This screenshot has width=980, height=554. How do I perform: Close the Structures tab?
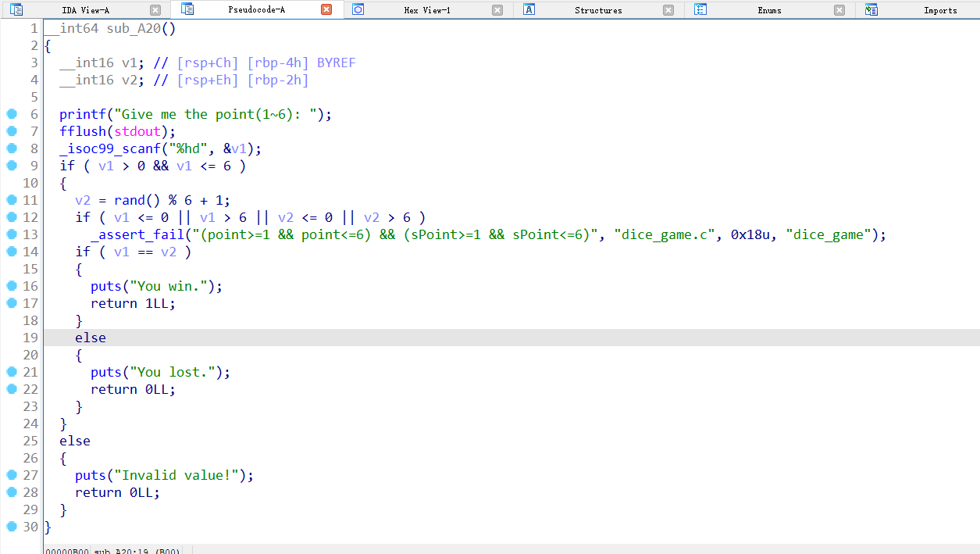(x=668, y=10)
